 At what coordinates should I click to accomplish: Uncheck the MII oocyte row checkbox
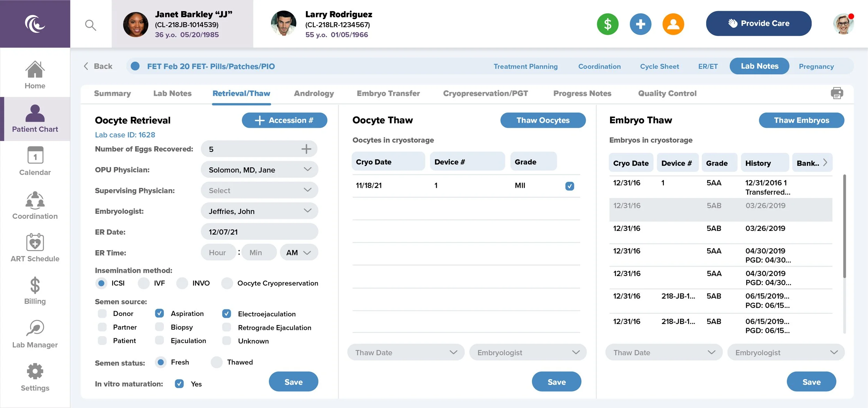pyautogui.click(x=569, y=186)
